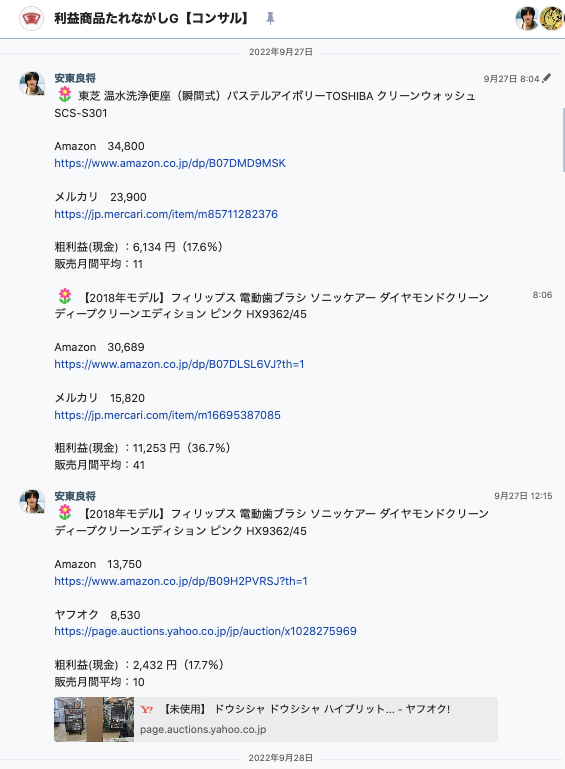The image size is (565, 769).
Task: Click the Yahoo auction preview thumbnail image
Action: pyautogui.click(x=94, y=719)
